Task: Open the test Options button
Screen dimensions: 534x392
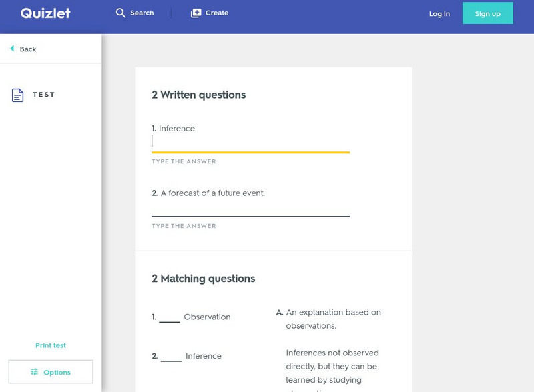Action: [51, 372]
